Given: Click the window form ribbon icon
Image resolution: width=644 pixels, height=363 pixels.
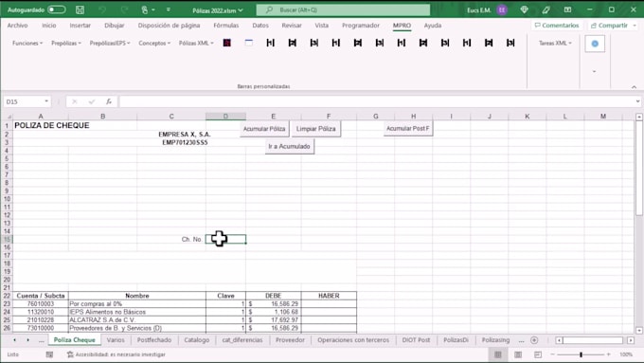Looking at the screenshot, I should click(248, 43).
